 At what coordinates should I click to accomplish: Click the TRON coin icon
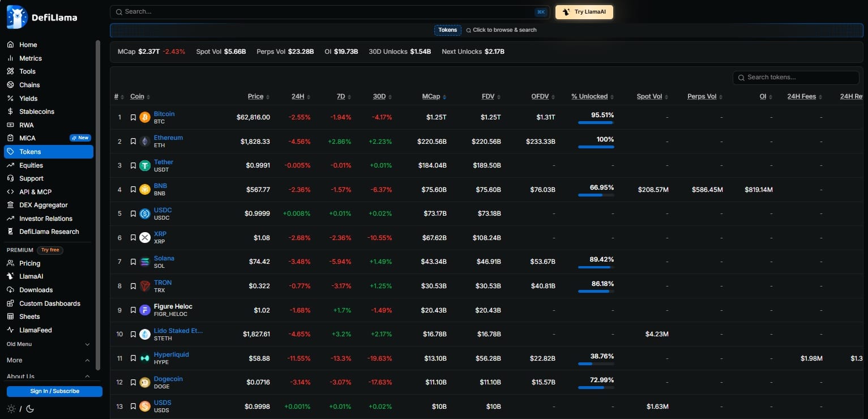point(145,286)
